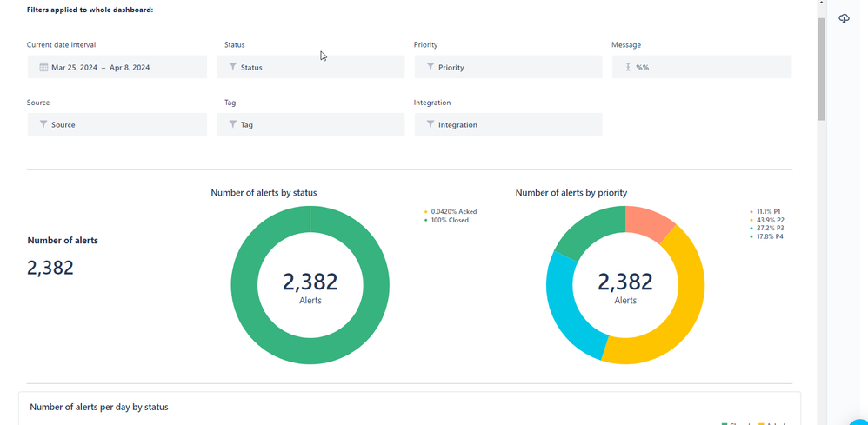868x425 pixels.
Task: Click the cloud download icon
Action: point(844,19)
